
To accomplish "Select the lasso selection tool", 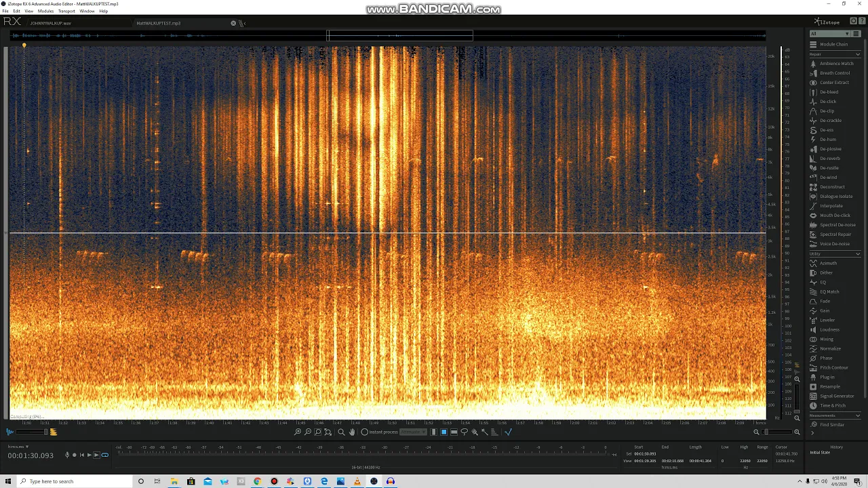I will click(464, 432).
